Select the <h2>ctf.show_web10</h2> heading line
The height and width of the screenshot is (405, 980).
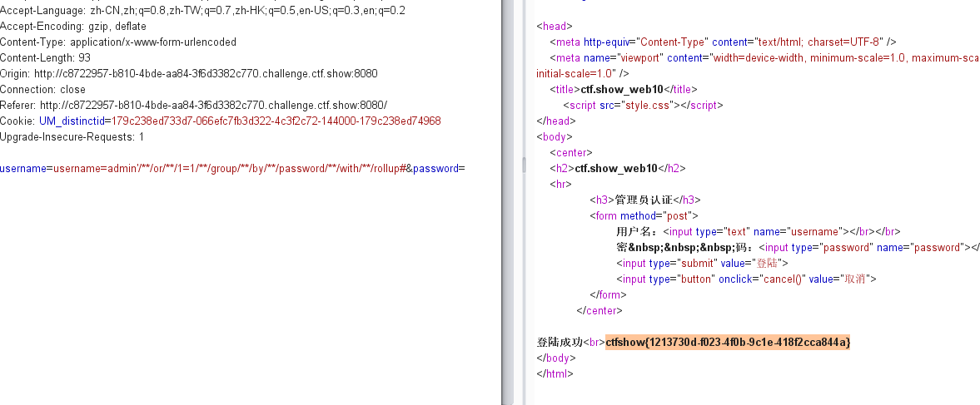(618, 169)
